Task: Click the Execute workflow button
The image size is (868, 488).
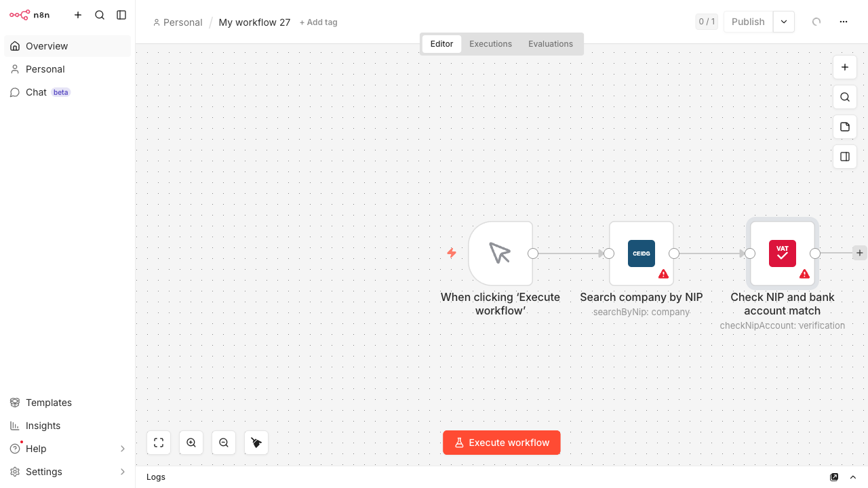Action: coord(501,443)
